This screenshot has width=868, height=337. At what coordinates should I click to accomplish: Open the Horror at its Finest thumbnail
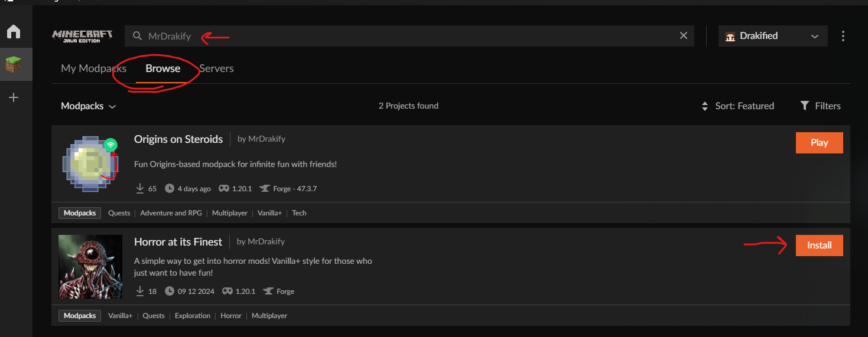[90, 267]
